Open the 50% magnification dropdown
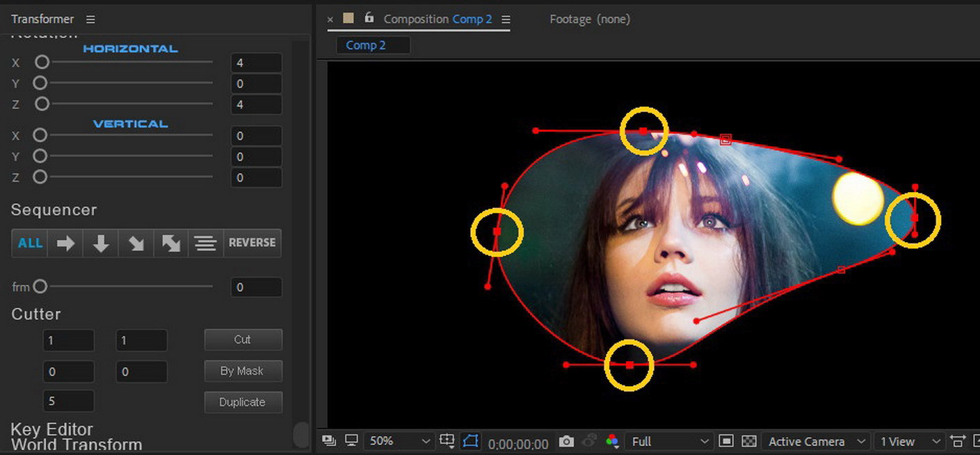980x455 pixels. click(x=399, y=441)
